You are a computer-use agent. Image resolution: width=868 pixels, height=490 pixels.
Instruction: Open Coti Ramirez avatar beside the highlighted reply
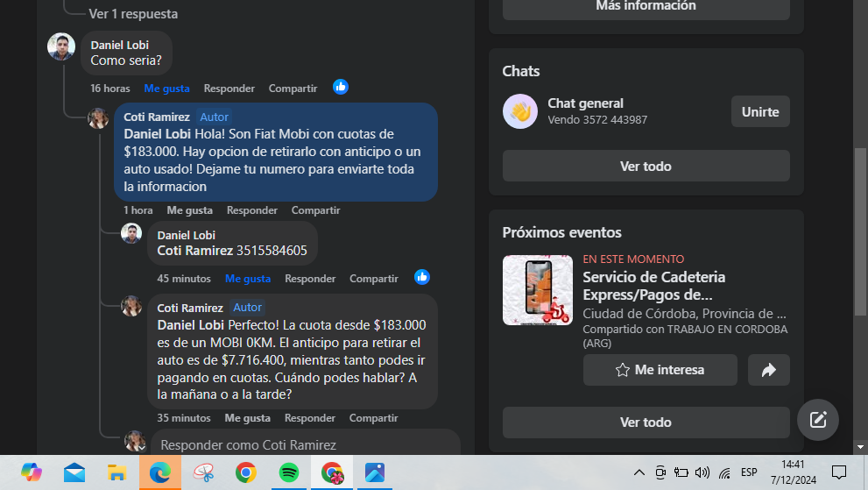[98, 118]
